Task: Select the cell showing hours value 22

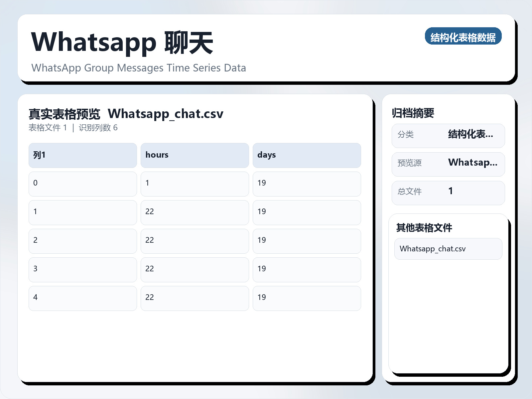Action: click(x=195, y=211)
